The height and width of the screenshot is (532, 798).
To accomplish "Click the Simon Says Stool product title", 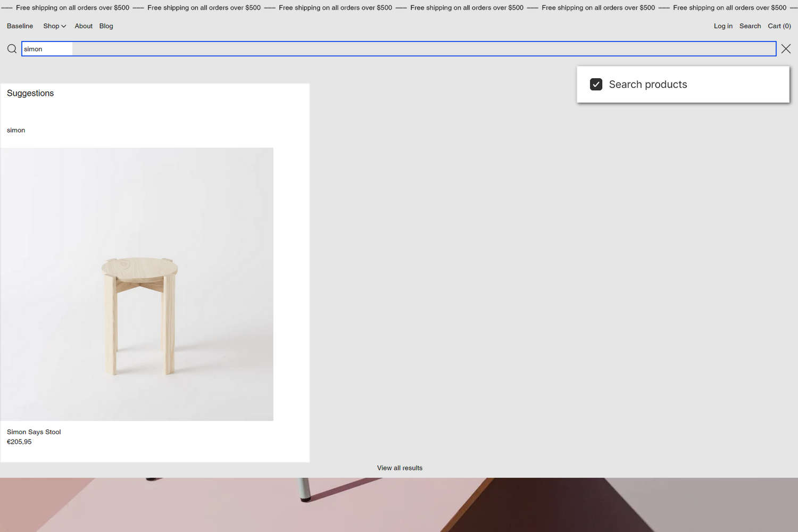I will click(x=34, y=431).
